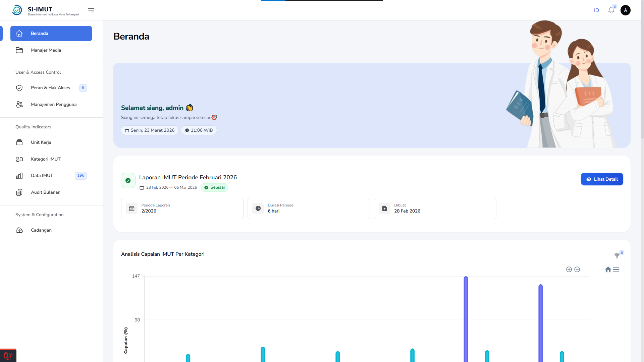Select the Audit Bulanan document icon
The height and width of the screenshot is (362, 644).
(x=19, y=192)
